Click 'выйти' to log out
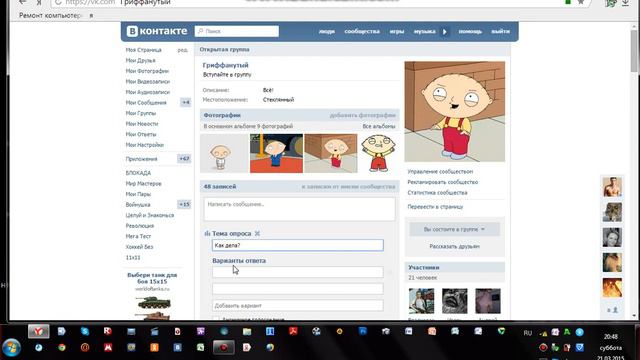Viewport: 640px width, 360px height. pyautogui.click(x=500, y=31)
